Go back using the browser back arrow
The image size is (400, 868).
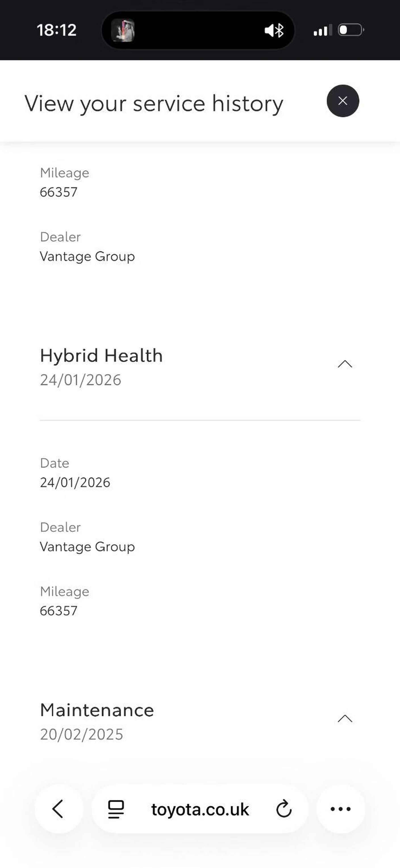tap(58, 809)
